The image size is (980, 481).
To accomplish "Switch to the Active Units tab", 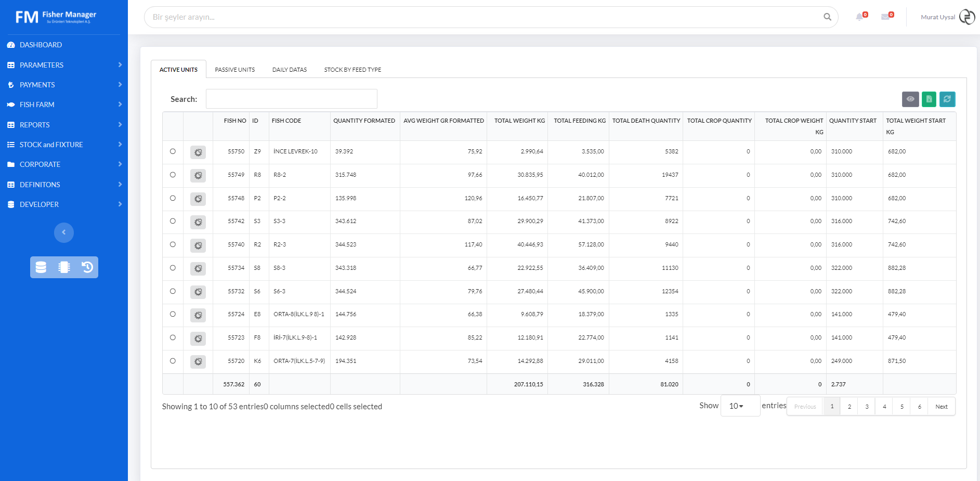I will [x=178, y=70].
